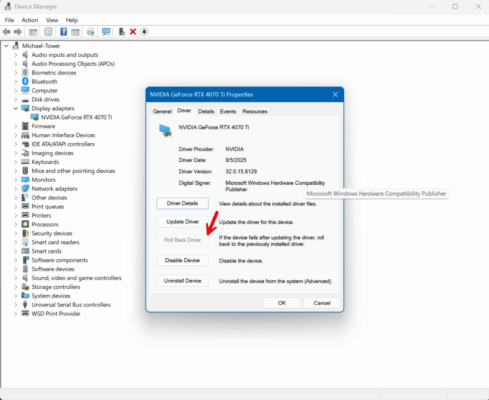Image resolution: width=489 pixels, height=400 pixels.
Task: Click the Monitors category icon
Action: pyautogui.click(x=25, y=180)
